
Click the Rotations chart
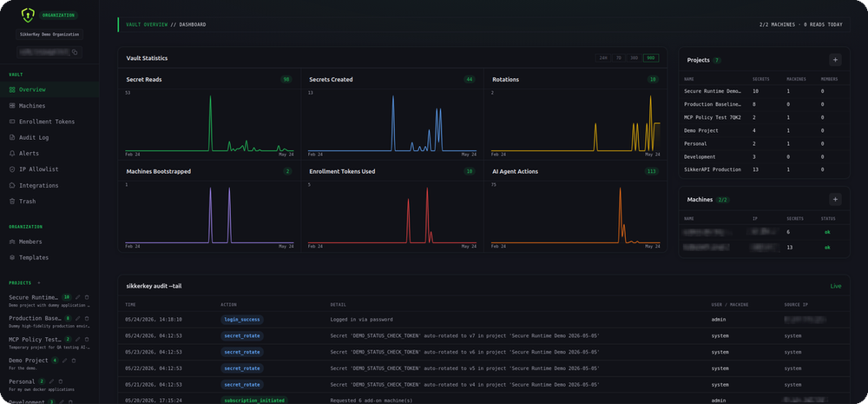[575, 123]
